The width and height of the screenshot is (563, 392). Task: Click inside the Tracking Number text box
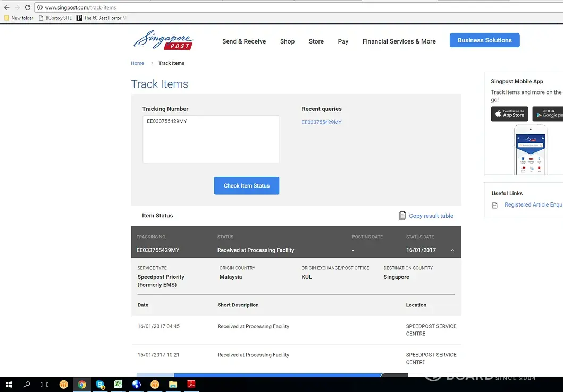[x=211, y=139]
